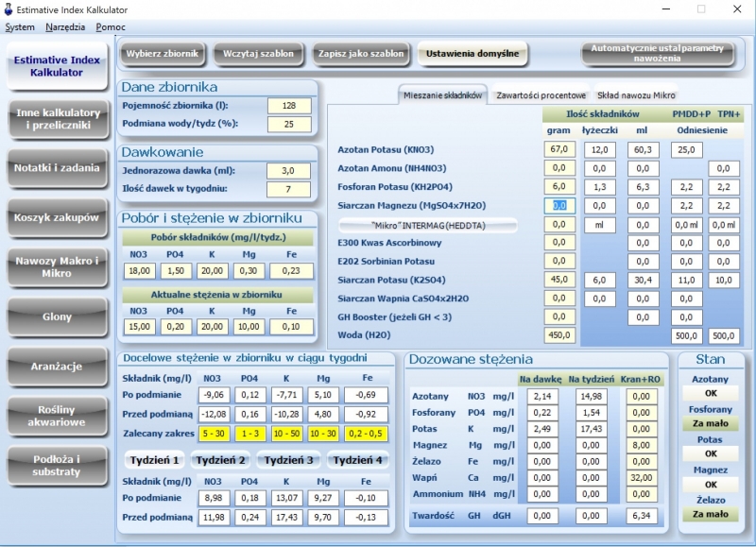Click the app icon in title bar

point(9,9)
